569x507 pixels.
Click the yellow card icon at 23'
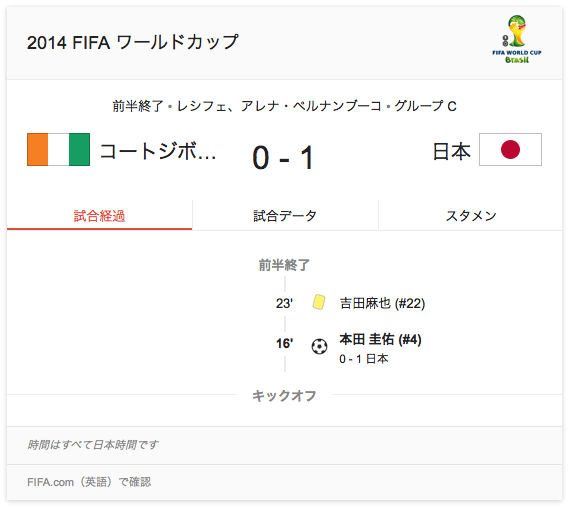[319, 302]
